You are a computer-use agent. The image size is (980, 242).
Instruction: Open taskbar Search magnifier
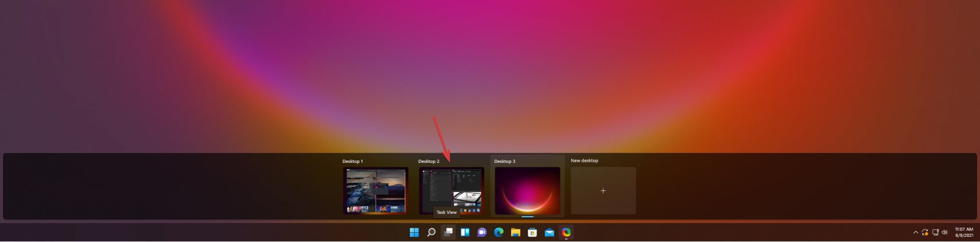point(432,232)
